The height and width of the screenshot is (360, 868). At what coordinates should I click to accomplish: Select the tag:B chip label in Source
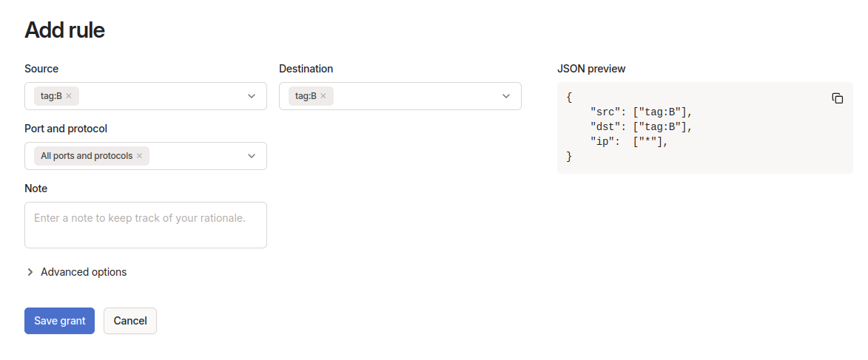pos(51,96)
